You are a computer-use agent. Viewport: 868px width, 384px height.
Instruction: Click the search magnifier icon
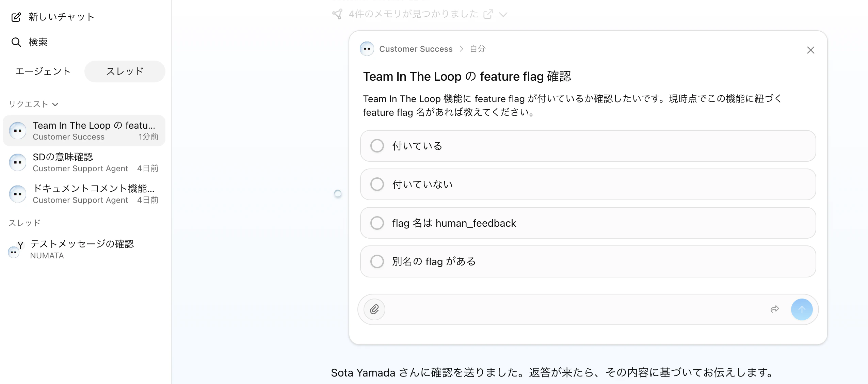click(16, 42)
